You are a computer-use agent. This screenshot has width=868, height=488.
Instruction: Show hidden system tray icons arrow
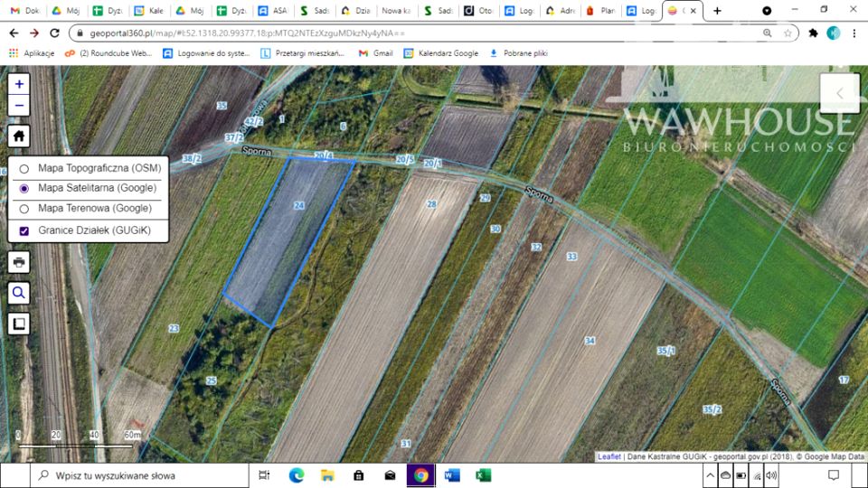[x=710, y=475]
